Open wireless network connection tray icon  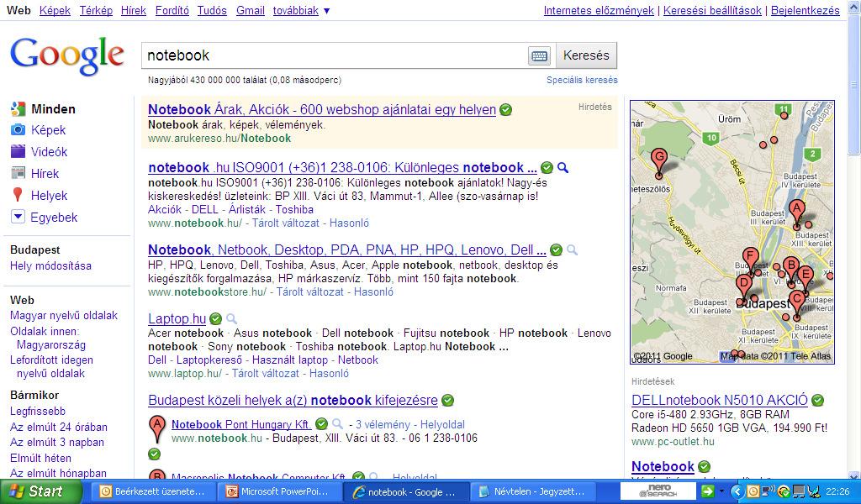769,491
